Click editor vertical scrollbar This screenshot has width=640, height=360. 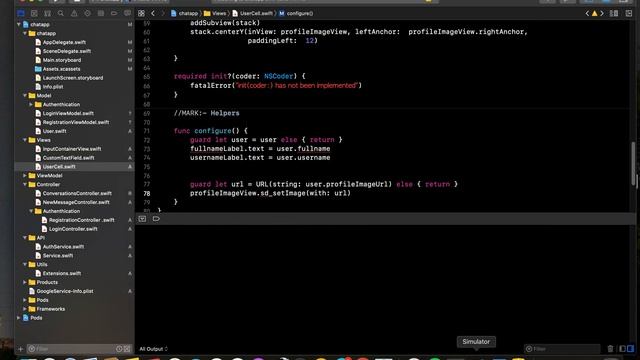coord(633,163)
